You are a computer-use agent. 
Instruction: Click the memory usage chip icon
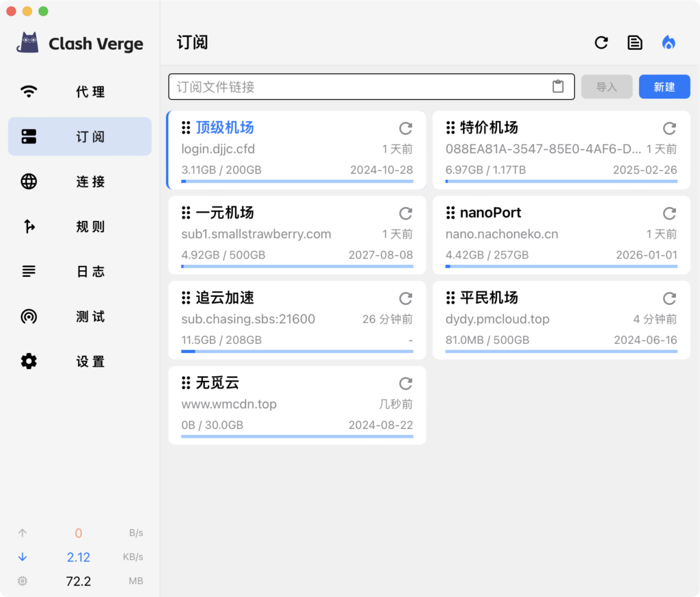click(x=23, y=581)
